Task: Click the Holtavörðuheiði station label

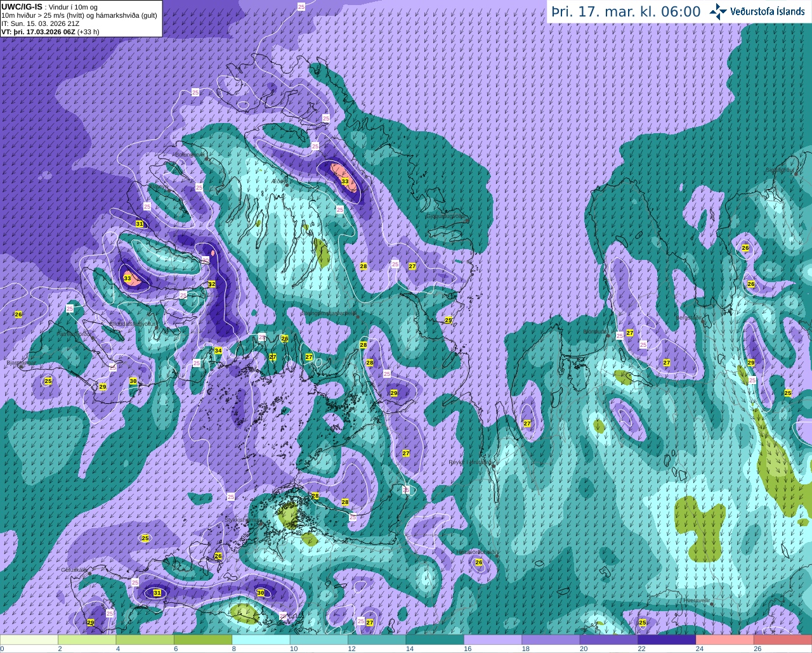Action: point(476,552)
